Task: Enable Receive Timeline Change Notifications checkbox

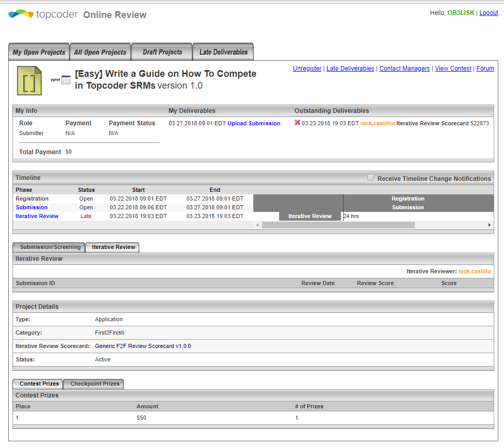Action: pos(370,177)
